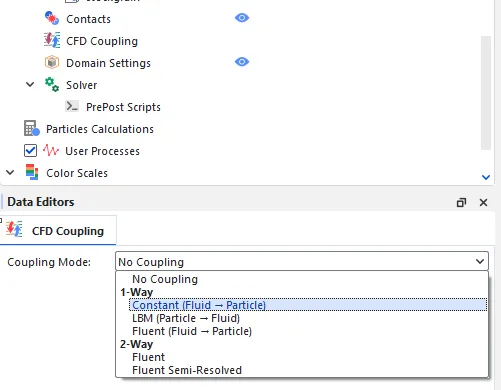The image size is (501, 390).
Task: Click the CFD Coupling tree icon
Action: pyautogui.click(x=52, y=40)
